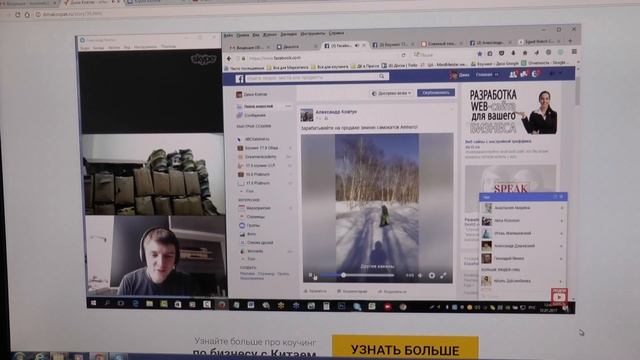The height and width of the screenshot is (360, 640).
Task: Switch to the Диалоги tab
Action: pyautogui.click(x=296, y=47)
